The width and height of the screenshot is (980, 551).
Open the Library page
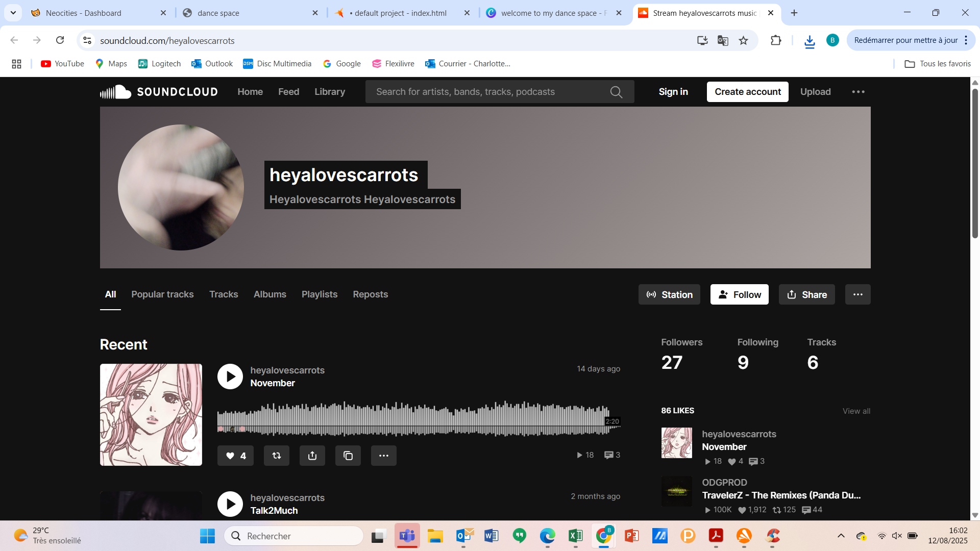pos(330,92)
